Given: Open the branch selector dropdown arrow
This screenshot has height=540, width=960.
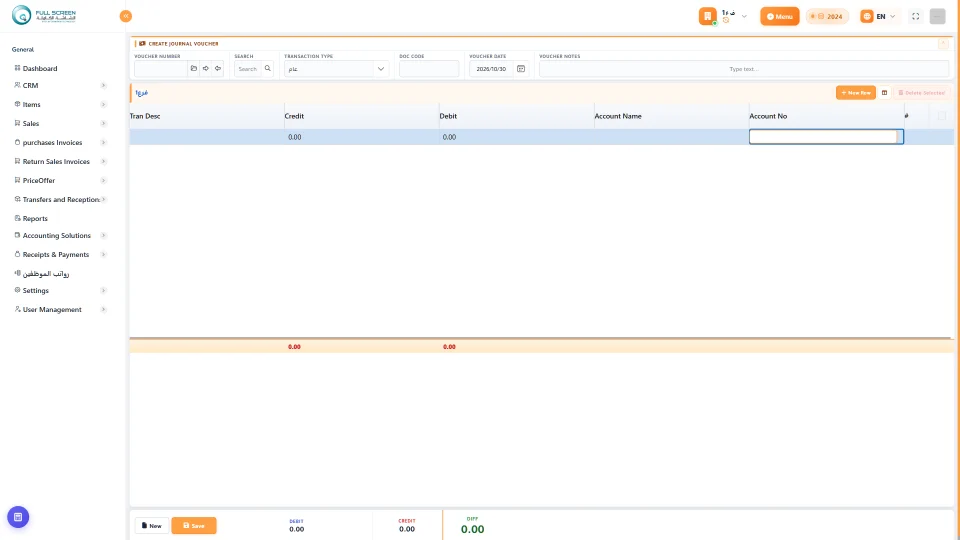Looking at the screenshot, I should (744, 17).
